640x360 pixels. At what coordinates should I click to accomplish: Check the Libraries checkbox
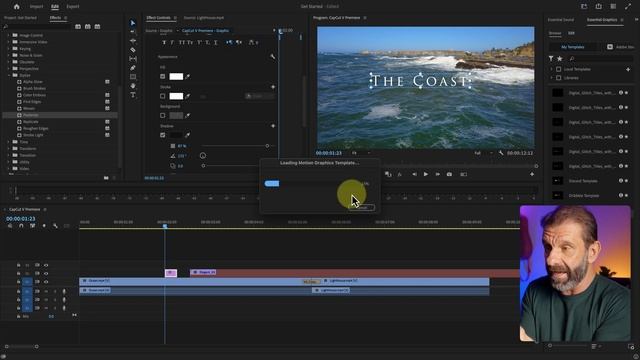click(558, 78)
